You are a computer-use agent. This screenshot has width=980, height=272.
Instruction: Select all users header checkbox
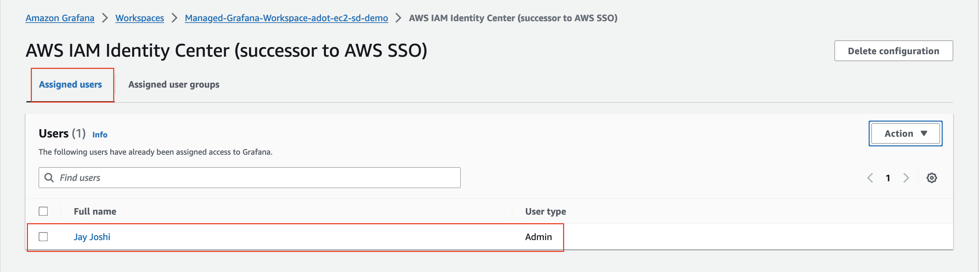[43, 211]
